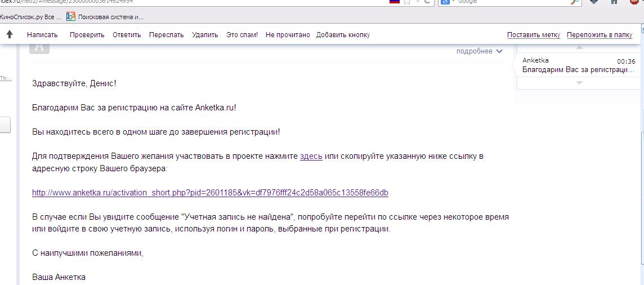Click the line С наилучшими пожеланиями
This screenshot has width=644, height=285.
coord(88,253)
